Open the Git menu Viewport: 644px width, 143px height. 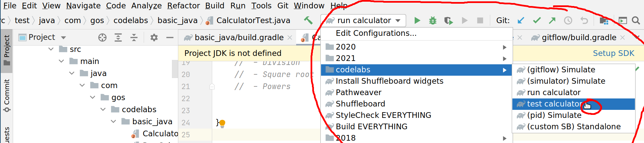(x=283, y=6)
